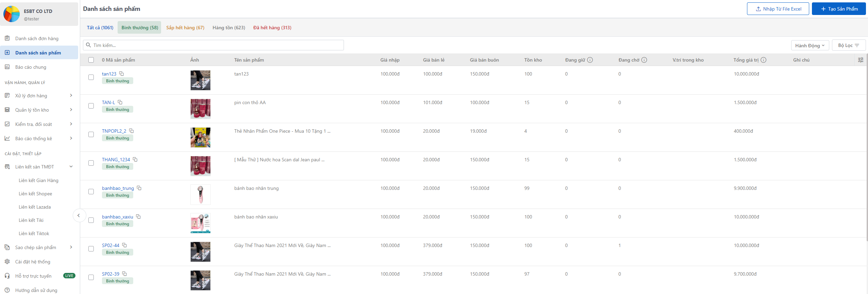
Task: Open column settings icon in table header
Action: click(861, 60)
